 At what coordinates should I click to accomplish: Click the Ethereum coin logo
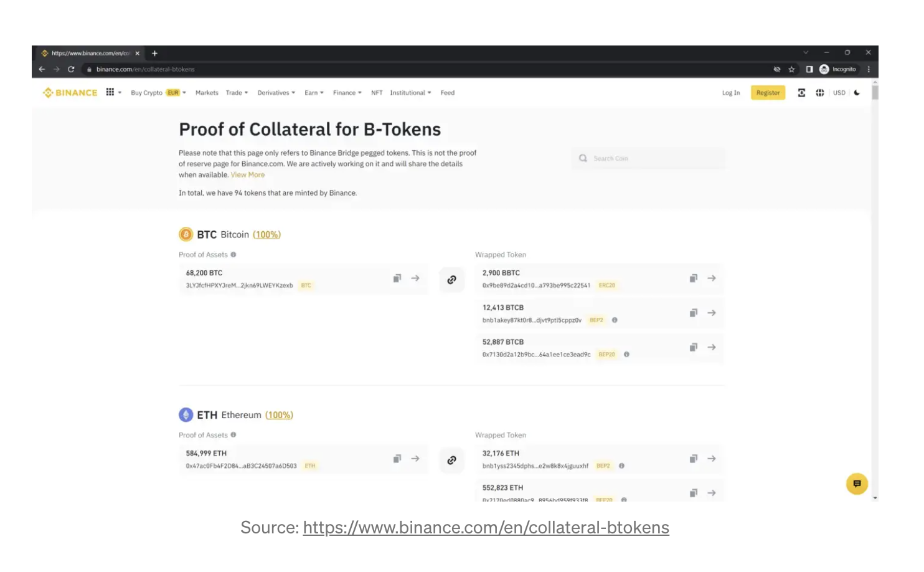coord(186,415)
